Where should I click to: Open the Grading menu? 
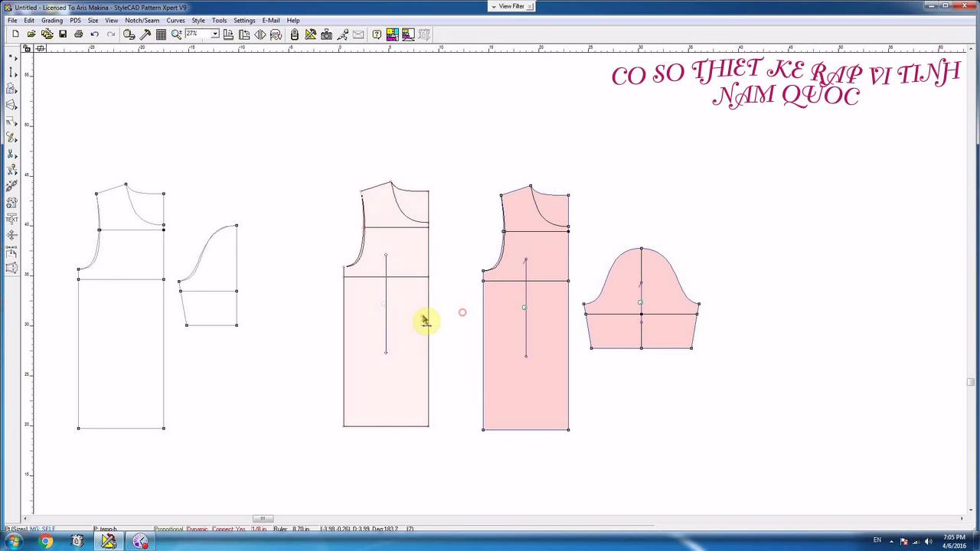click(x=52, y=21)
